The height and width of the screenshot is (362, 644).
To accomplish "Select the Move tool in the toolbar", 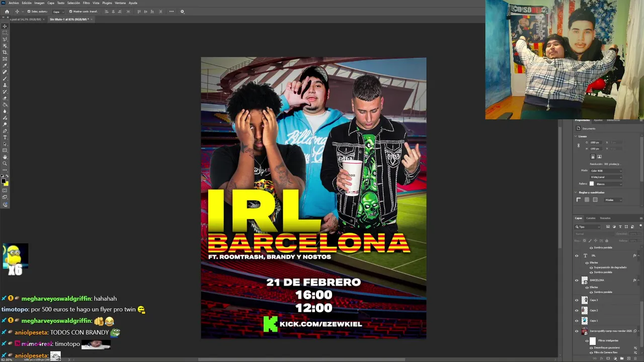I will [5, 26].
